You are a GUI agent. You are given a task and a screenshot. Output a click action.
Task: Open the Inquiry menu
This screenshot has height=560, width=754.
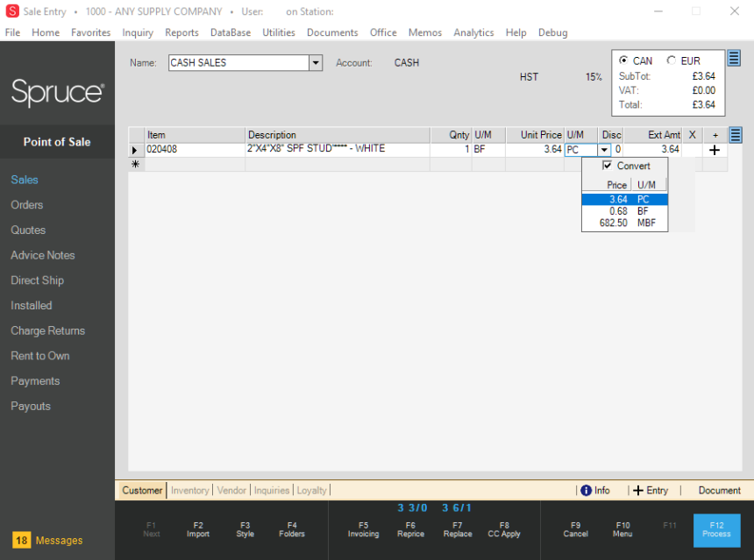pos(138,32)
